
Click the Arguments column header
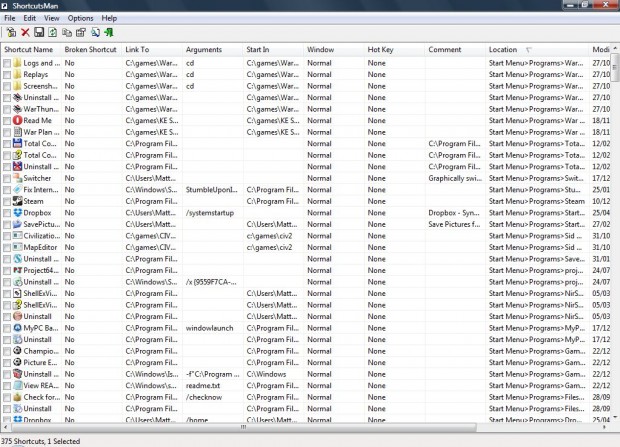coord(213,49)
